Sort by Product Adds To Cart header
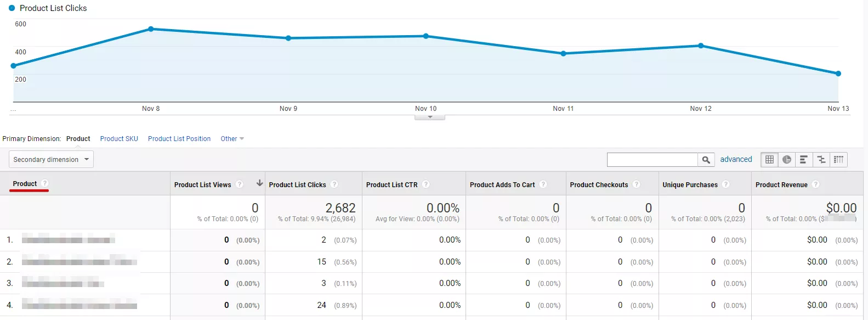 [502, 185]
